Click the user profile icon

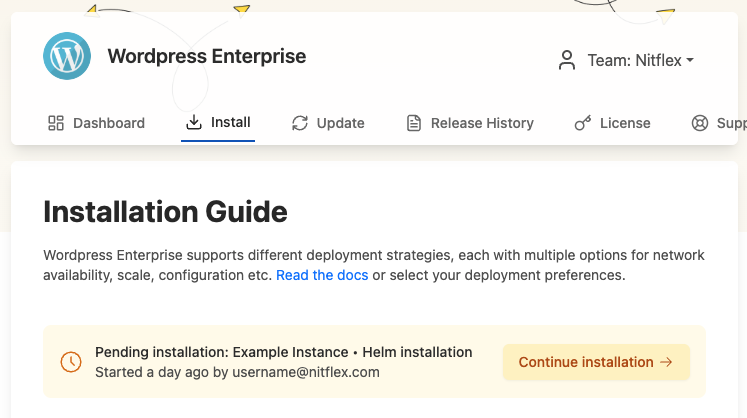(x=567, y=60)
